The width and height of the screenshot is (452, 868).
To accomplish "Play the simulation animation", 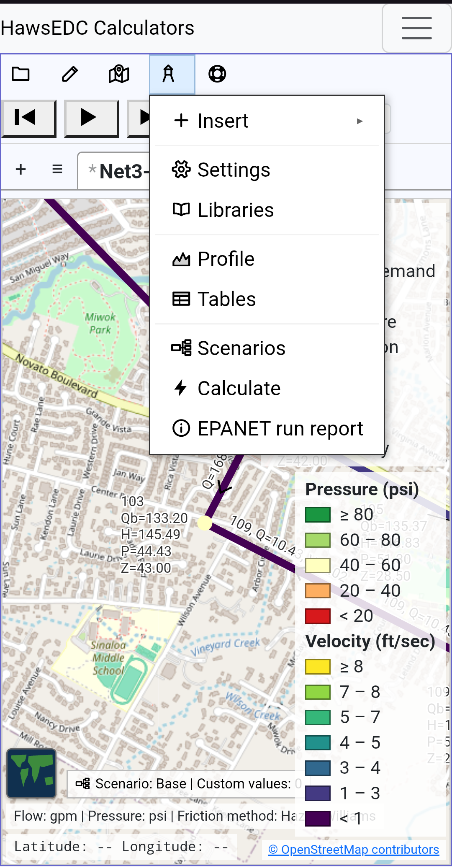I will coord(91,118).
